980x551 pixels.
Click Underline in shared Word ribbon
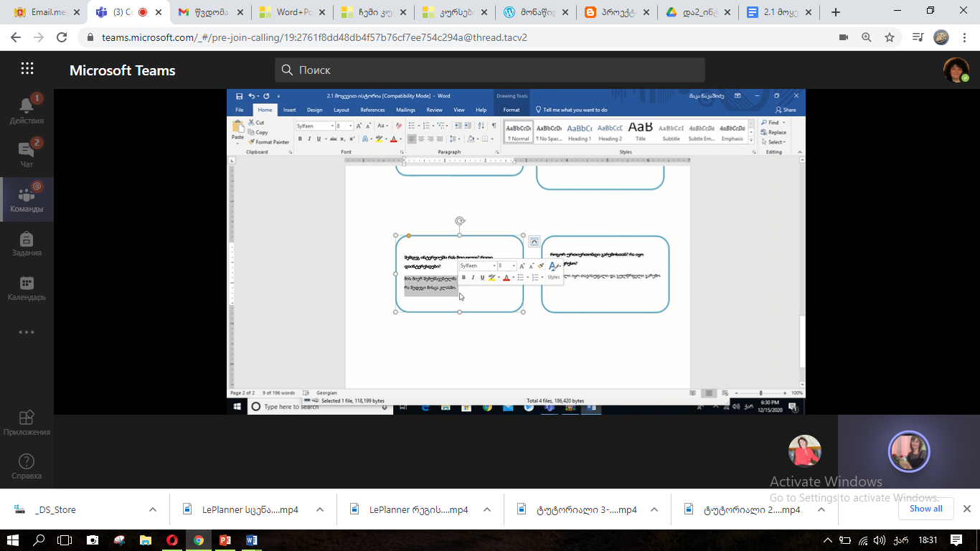[319, 139]
